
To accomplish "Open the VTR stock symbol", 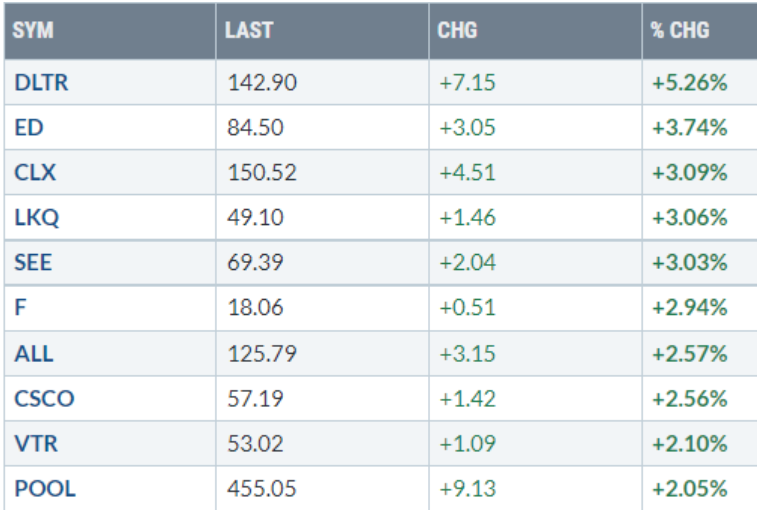I will pyautogui.click(x=35, y=445).
